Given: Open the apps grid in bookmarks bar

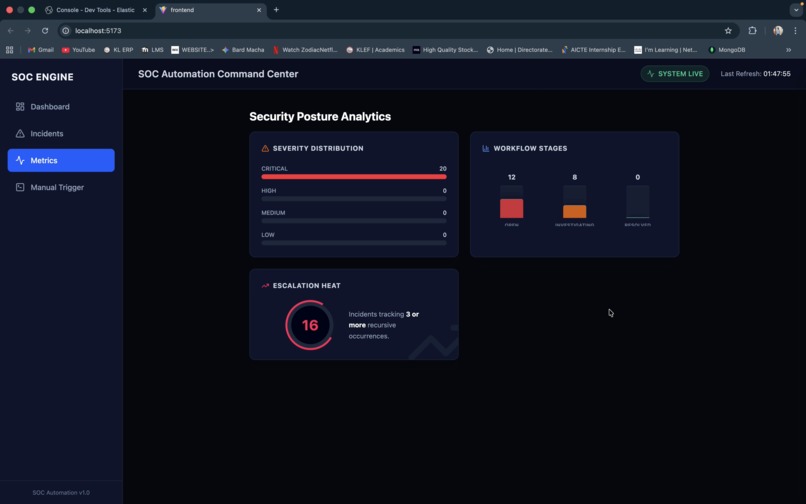Looking at the screenshot, I should pyautogui.click(x=9, y=50).
